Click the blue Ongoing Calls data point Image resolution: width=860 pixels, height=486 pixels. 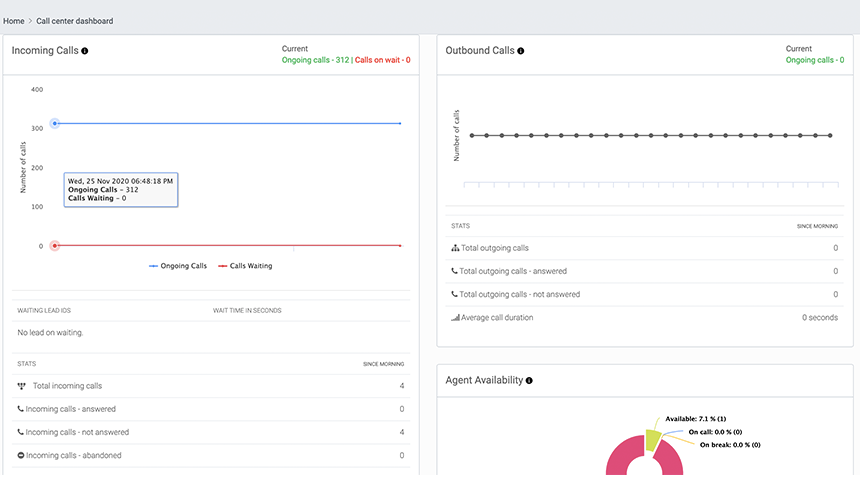55,123
